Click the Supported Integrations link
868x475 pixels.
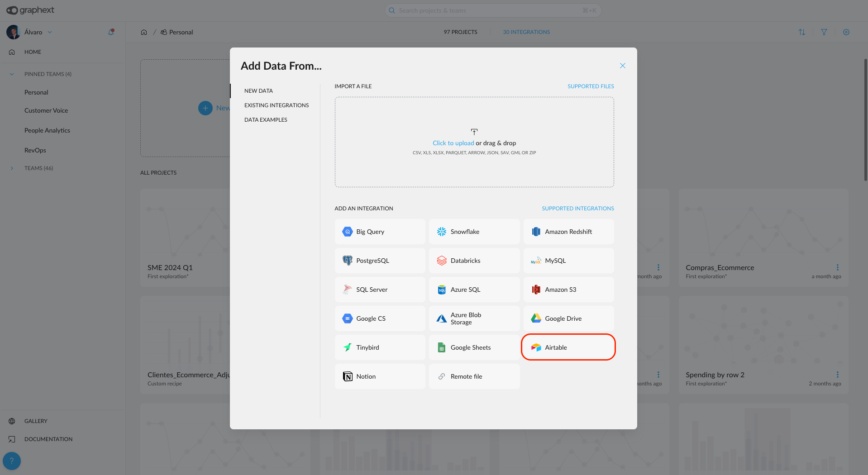578,209
